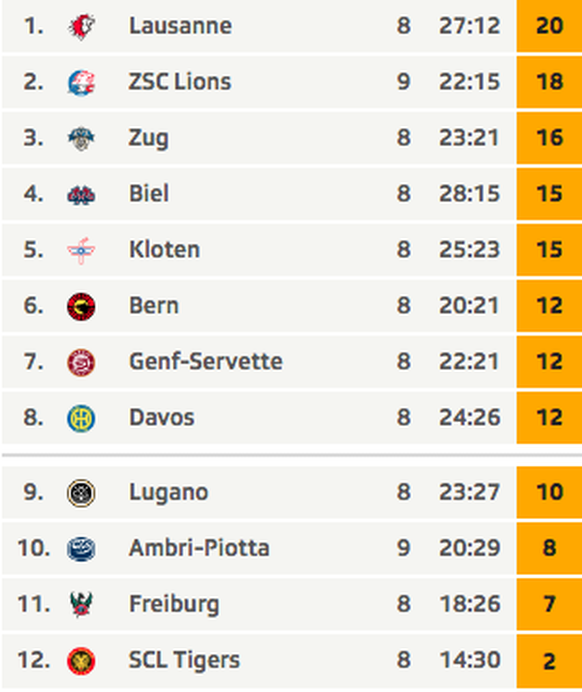The height and width of the screenshot is (692, 582).
Task: Select the Genf-Servette team name
Action: [206, 361]
